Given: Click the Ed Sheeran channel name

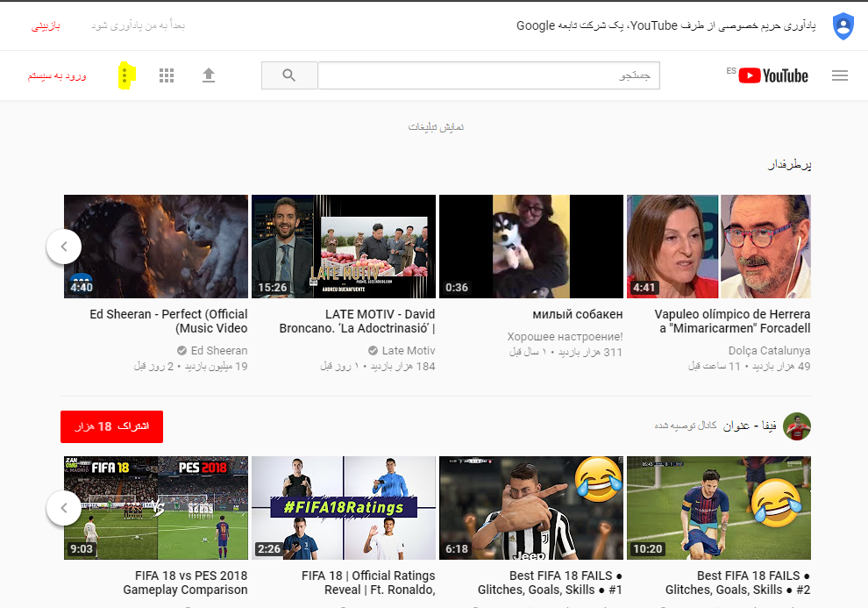Looking at the screenshot, I should [219, 351].
